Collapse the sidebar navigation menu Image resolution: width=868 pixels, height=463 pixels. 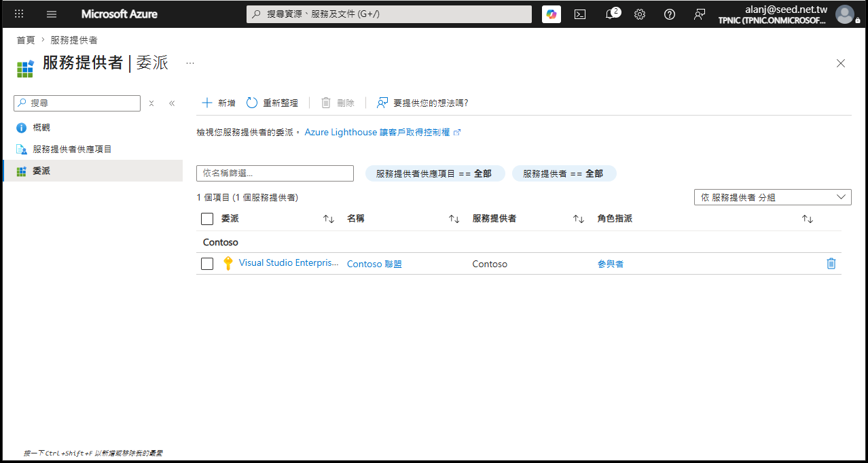click(x=172, y=103)
